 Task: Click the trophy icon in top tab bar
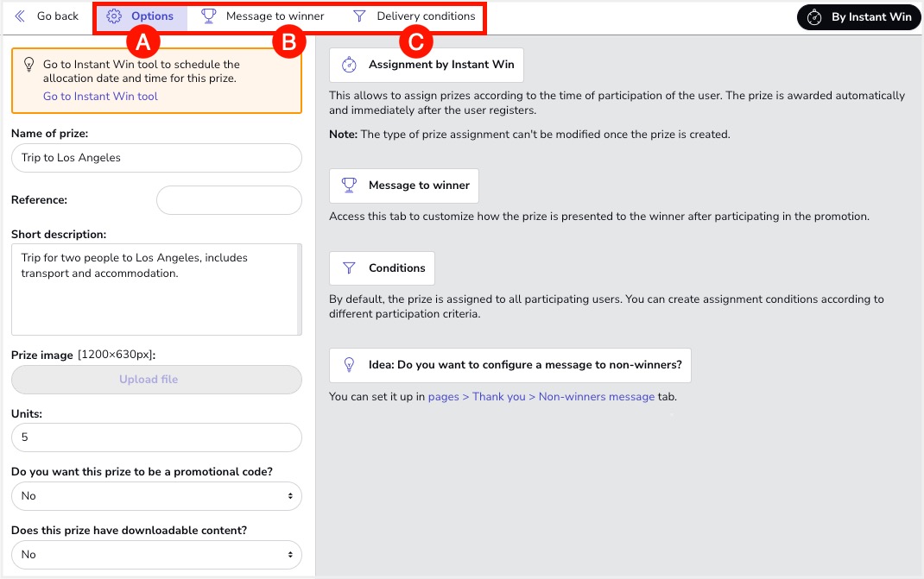[x=208, y=16]
